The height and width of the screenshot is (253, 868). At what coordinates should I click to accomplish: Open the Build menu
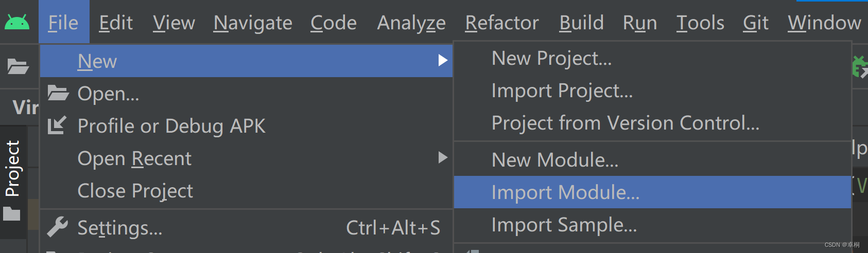(581, 23)
